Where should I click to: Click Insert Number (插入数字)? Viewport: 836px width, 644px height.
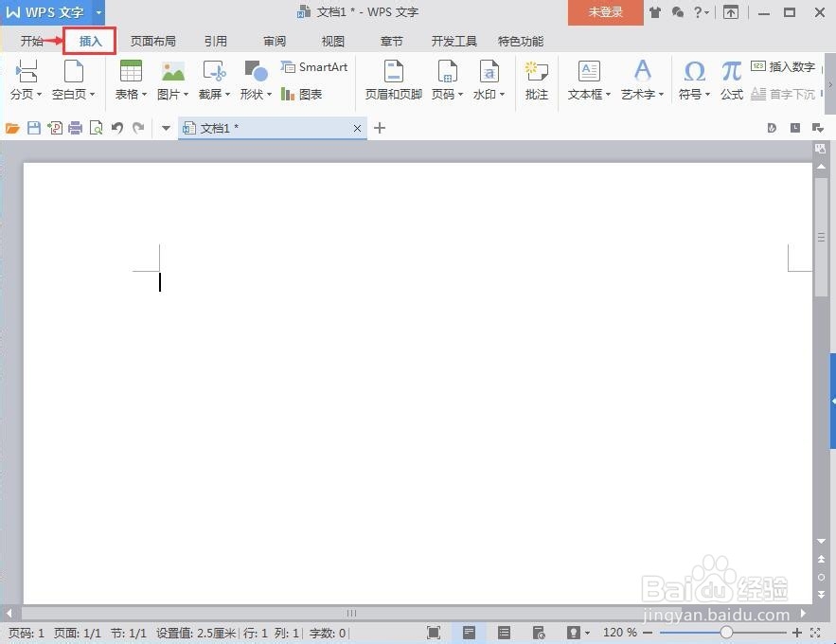pos(783,66)
